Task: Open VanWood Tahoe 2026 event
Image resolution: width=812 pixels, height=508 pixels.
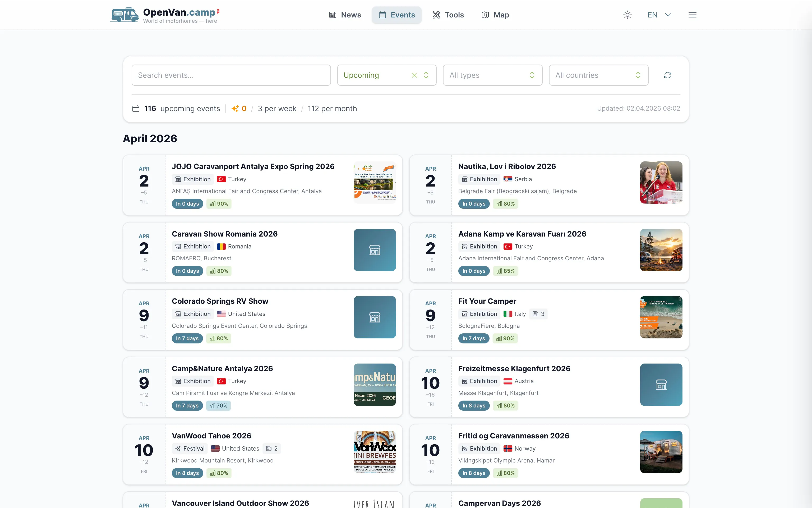Action: click(x=211, y=436)
